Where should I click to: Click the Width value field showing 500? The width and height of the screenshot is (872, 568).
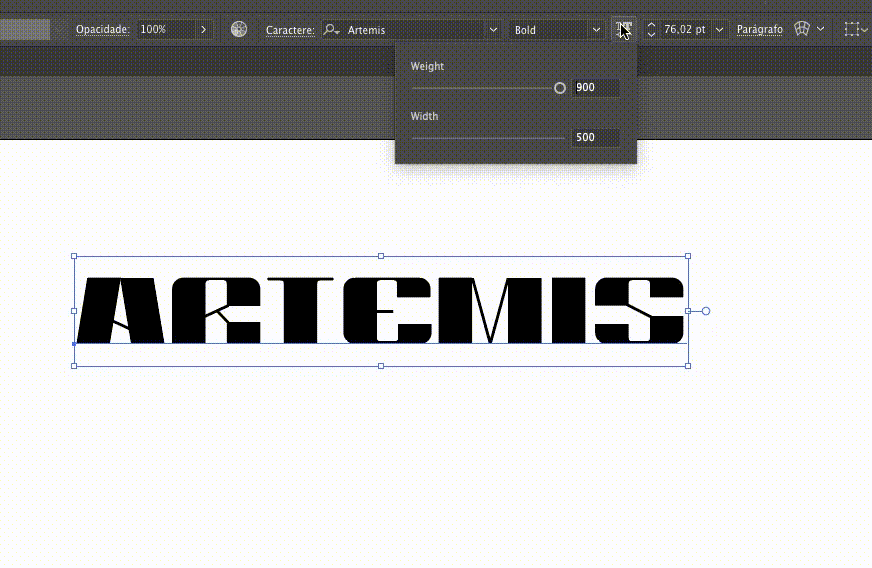(x=596, y=137)
